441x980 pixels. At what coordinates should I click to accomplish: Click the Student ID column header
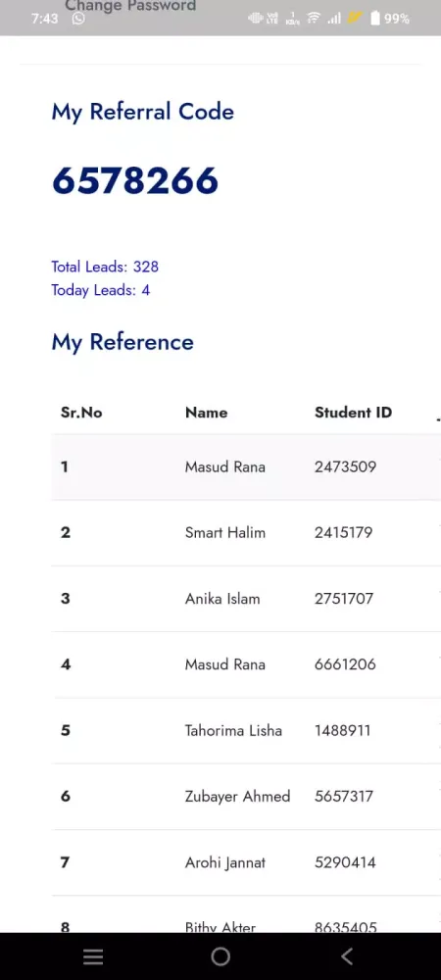[354, 413]
